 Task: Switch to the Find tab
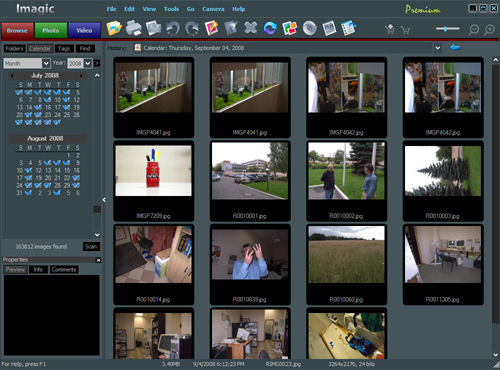point(85,49)
